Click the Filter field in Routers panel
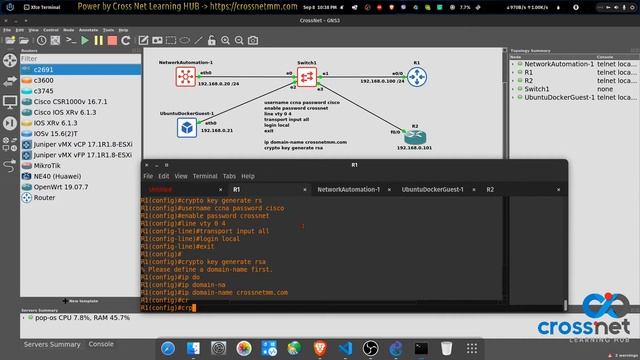 point(80,59)
